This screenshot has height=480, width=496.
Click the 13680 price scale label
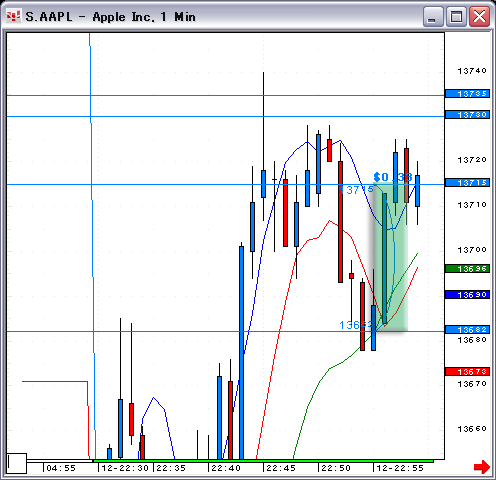(x=472, y=340)
